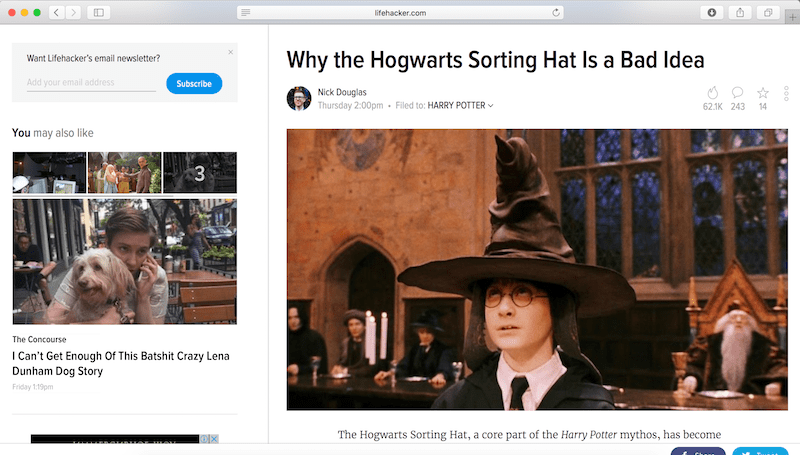Click the Friday 1:19pm timestamp
Image resolution: width=800 pixels, height=455 pixels.
pyautogui.click(x=33, y=387)
